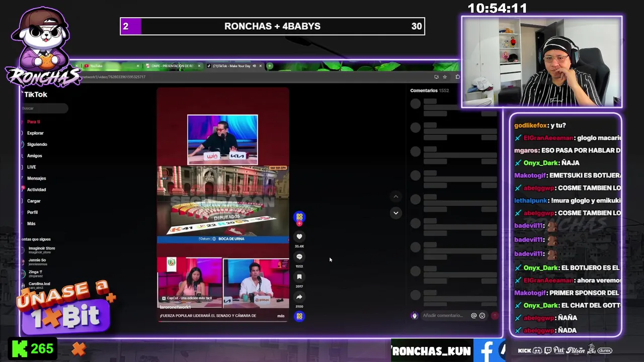Click Onyx_Dark's ÑAJA chat message
Viewport: 644px width, 362px height.
tap(547, 163)
